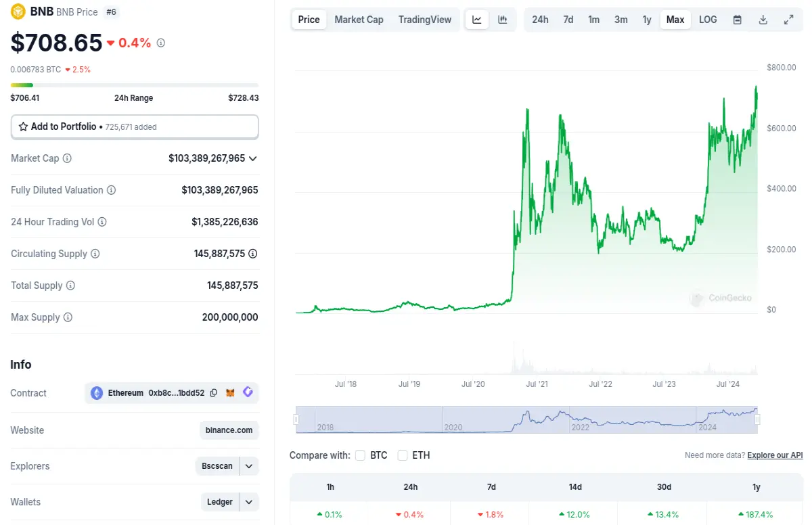Viewport: 812px width, 525px height.
Task: Click the Total Supply info icon
Action: 70,286
